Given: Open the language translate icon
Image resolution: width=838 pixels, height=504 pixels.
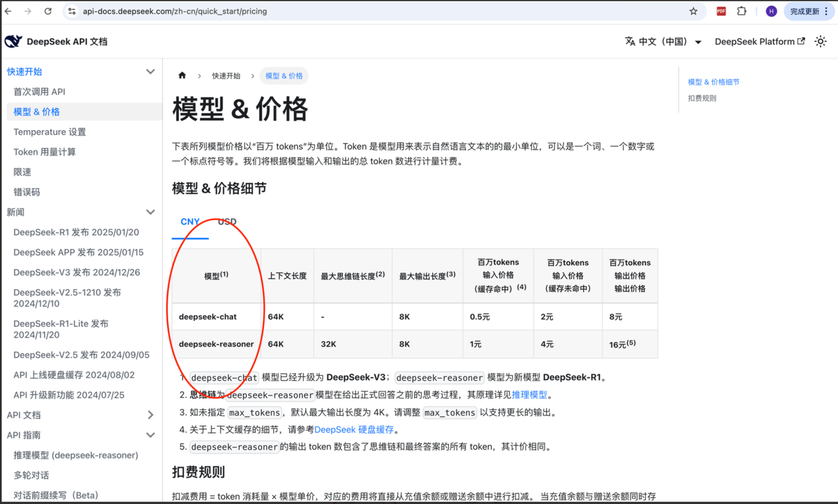Looking at the screenshot, I should coord(630,41).
